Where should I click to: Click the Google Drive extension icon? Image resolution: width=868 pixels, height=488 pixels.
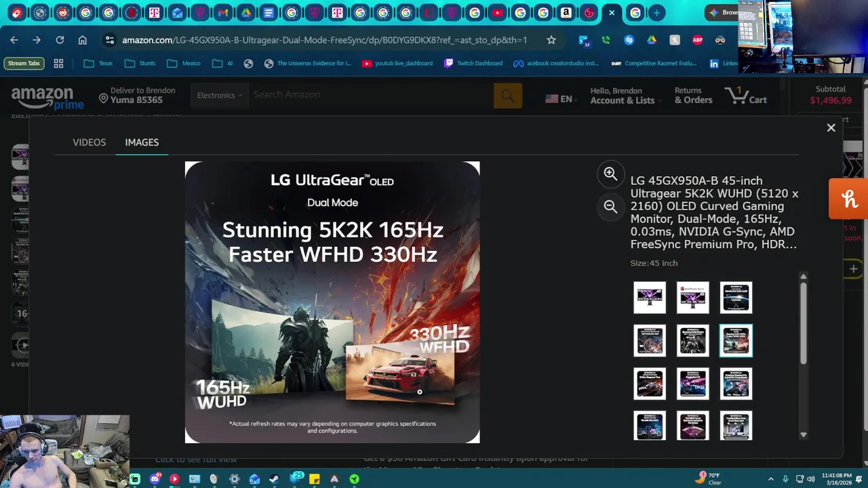(x=652, y=40)
